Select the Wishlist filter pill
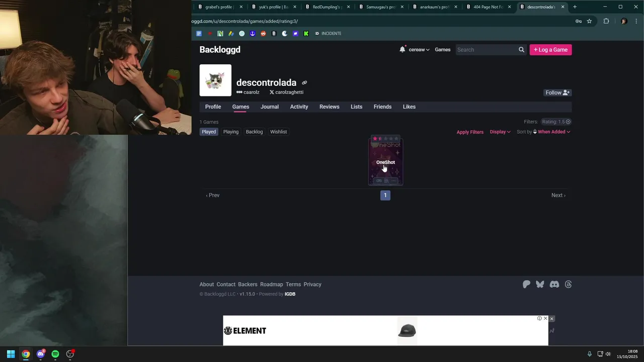 click(x=278, y=132)
